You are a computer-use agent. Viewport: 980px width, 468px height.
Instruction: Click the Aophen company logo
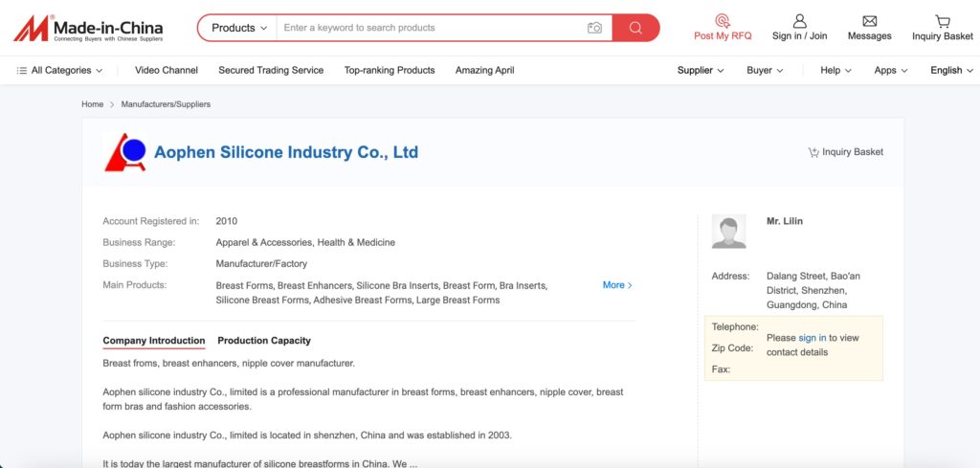(x=125, y=152)
